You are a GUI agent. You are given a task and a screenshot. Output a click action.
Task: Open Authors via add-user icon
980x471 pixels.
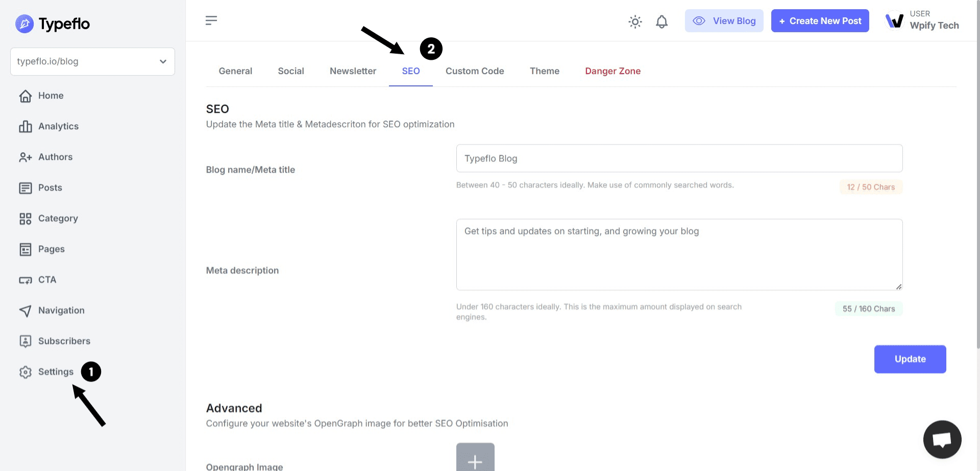point(26,157)
